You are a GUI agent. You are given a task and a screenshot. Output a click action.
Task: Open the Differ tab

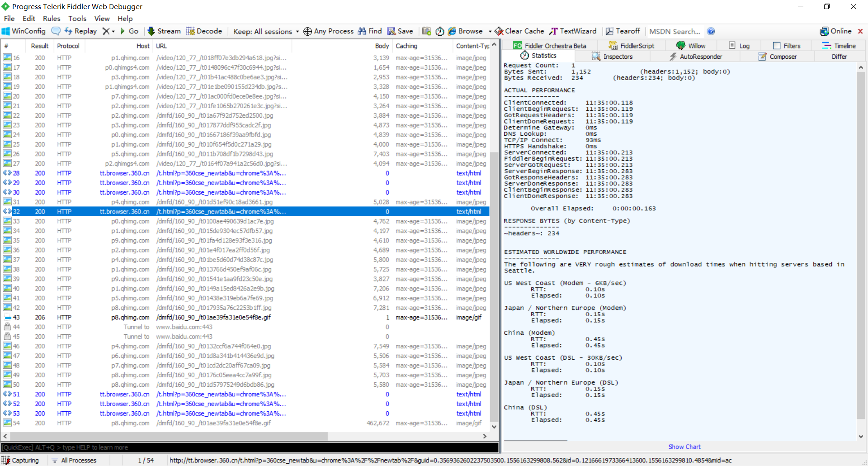(840, 57)
